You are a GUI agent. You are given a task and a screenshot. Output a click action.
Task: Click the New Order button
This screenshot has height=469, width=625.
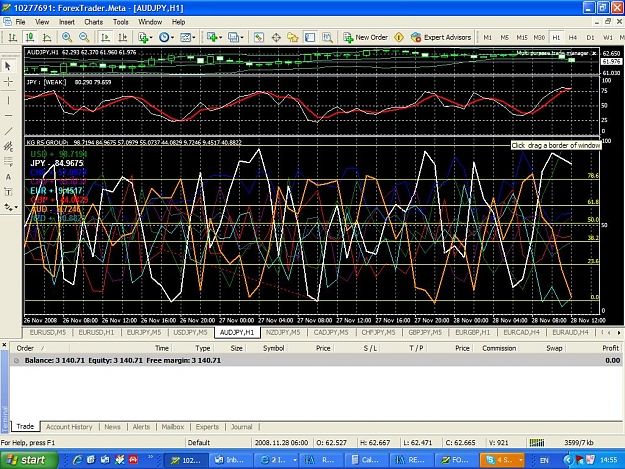(366, 37)
